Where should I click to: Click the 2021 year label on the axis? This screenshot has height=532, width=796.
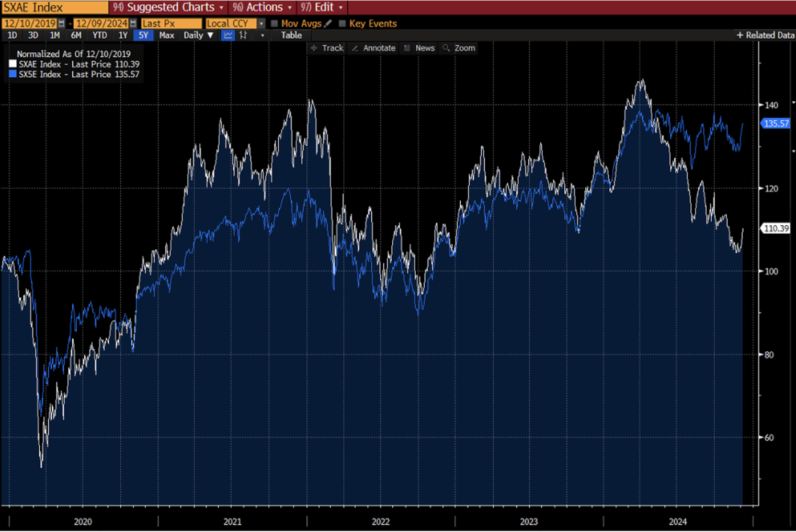232,522
